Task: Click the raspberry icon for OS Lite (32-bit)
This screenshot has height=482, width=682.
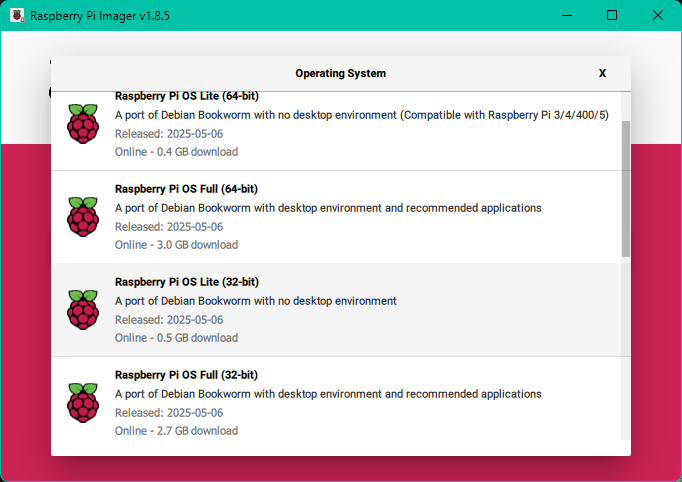Action: pos(83,310)
